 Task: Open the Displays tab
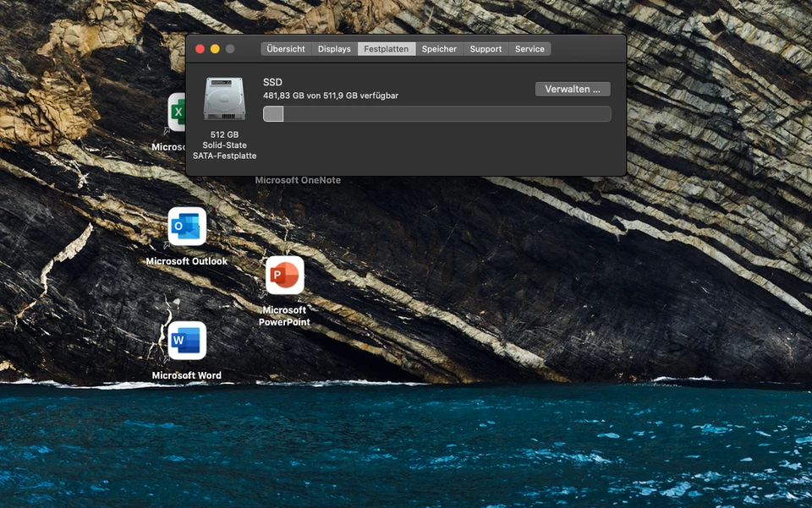[334, 49]
